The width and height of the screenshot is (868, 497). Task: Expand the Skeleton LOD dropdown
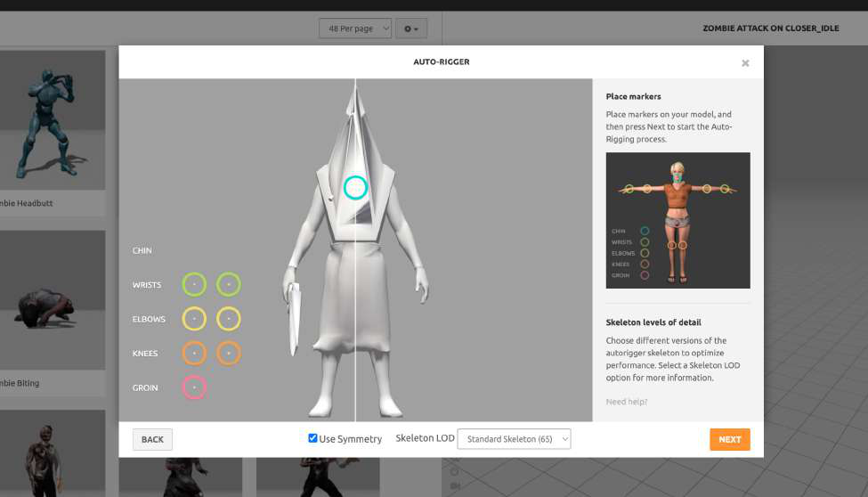[x=514, y=439]
